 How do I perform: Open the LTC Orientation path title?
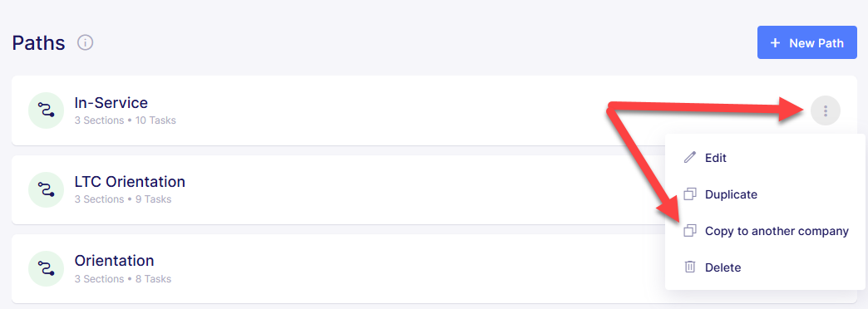[x=130, y=182]
